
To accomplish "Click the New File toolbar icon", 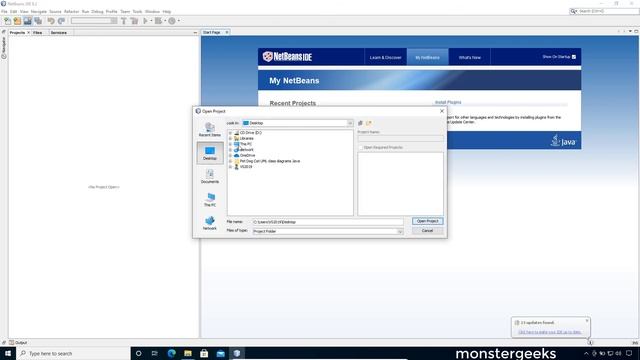I will (x=7, y=21).
